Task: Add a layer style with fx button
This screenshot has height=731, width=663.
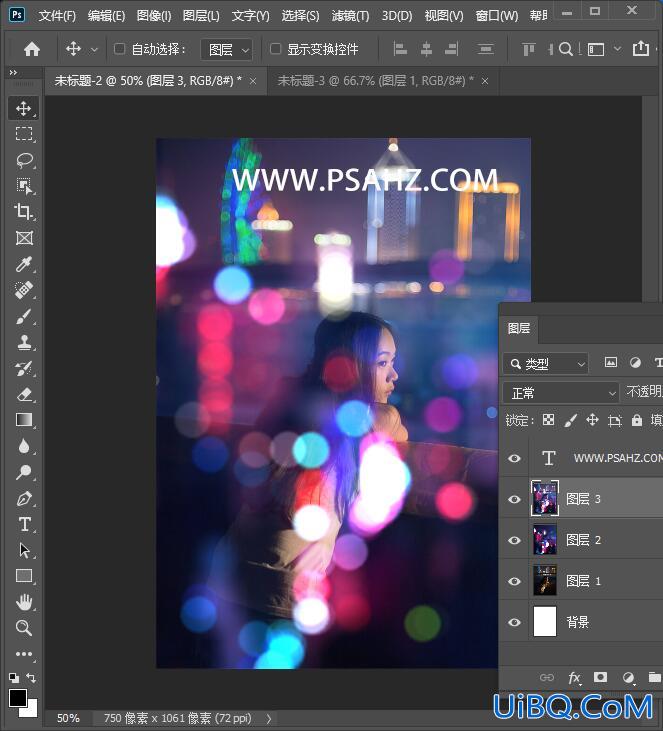Action: [574, 677]
